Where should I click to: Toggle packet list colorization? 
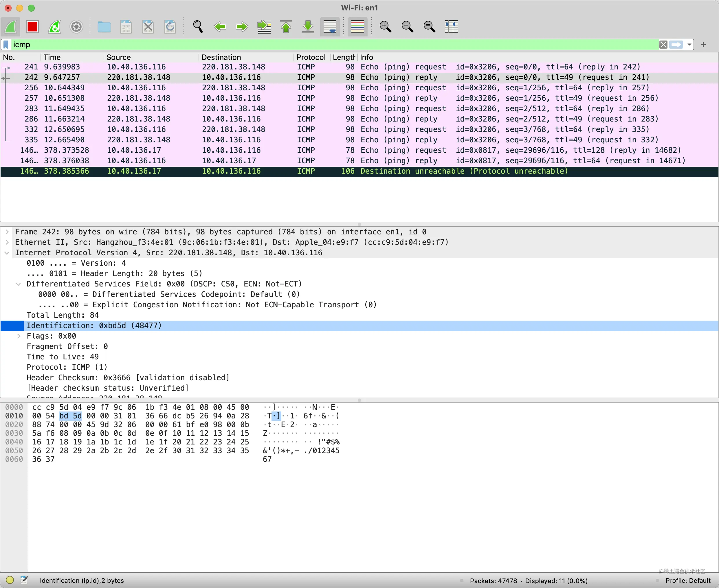pos(357,26)
